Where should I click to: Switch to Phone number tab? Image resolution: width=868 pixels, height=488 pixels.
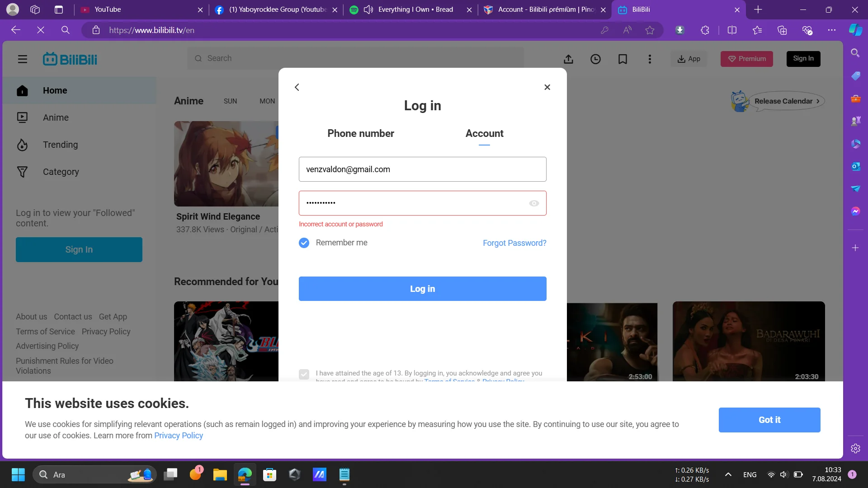(x=360, y=133)
